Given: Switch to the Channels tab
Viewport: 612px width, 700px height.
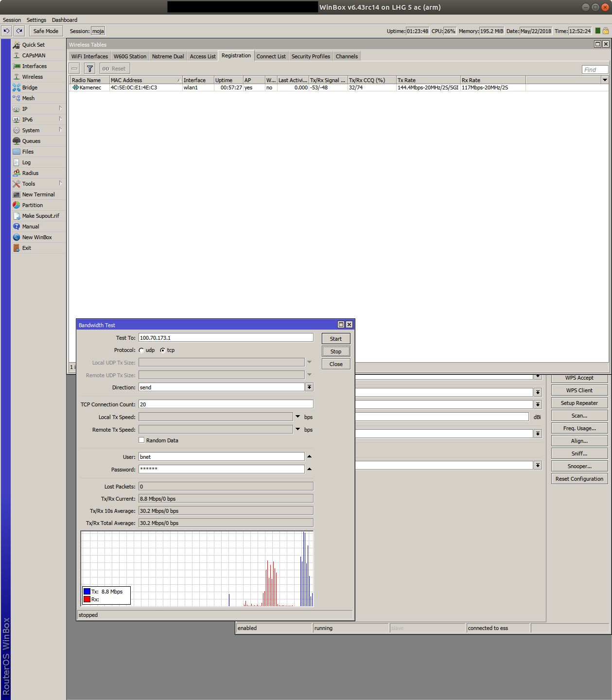Looking at the screenshot, I should pos(346,55).
